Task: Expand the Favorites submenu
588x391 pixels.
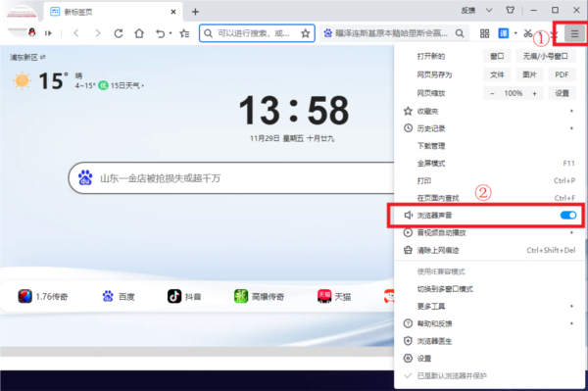Action: click(x=489, y=111)
